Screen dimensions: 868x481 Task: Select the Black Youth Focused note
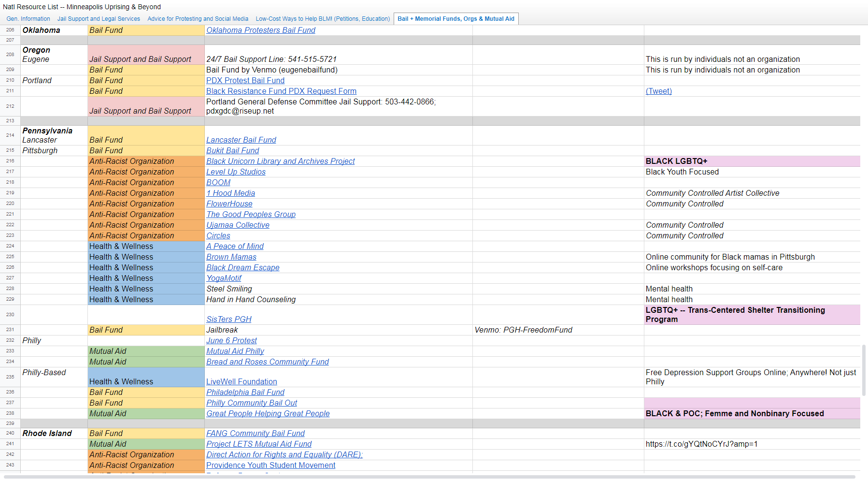coord(752,172)
